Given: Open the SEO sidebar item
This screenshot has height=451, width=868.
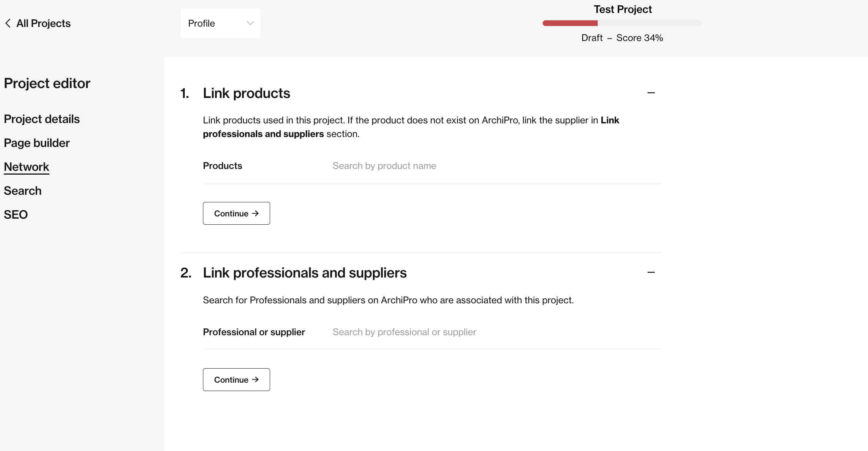Looking at the screenshot, I should (x=16, y=215).
